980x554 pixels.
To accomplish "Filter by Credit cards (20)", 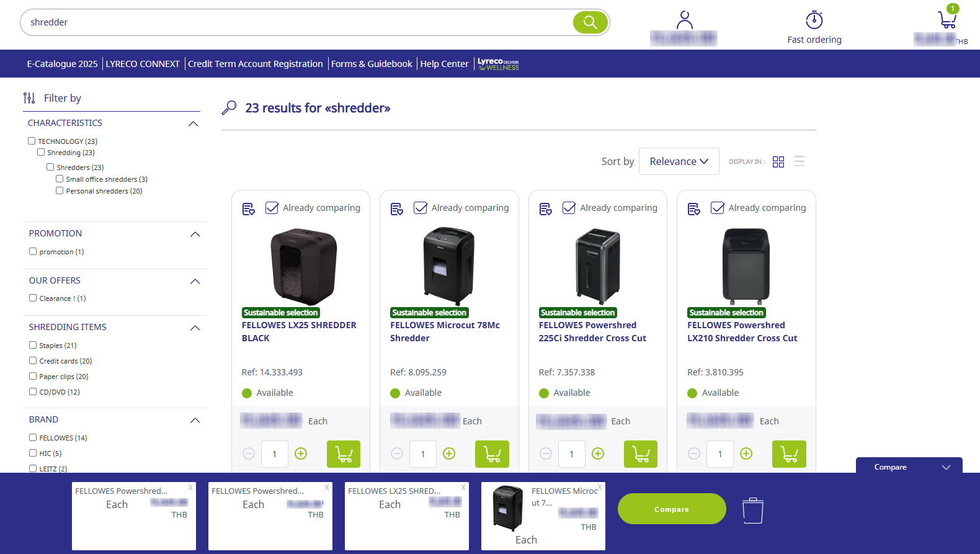I will click(33, 360).
